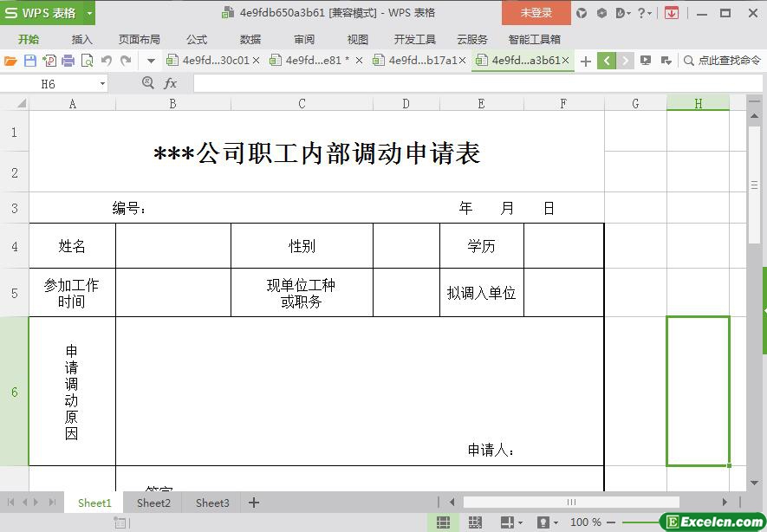Go to the first sheet arrow
Screen dimensions: 767x532
point(10,503)
